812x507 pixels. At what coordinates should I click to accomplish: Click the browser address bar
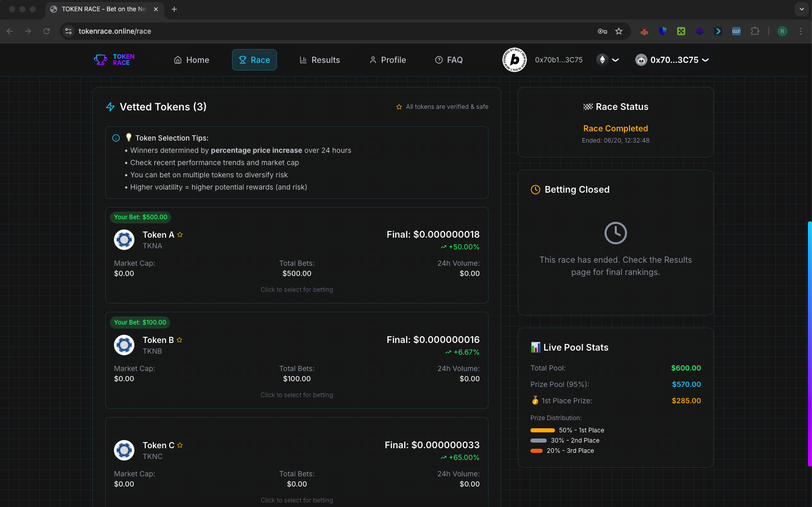[x=345, y=31]
